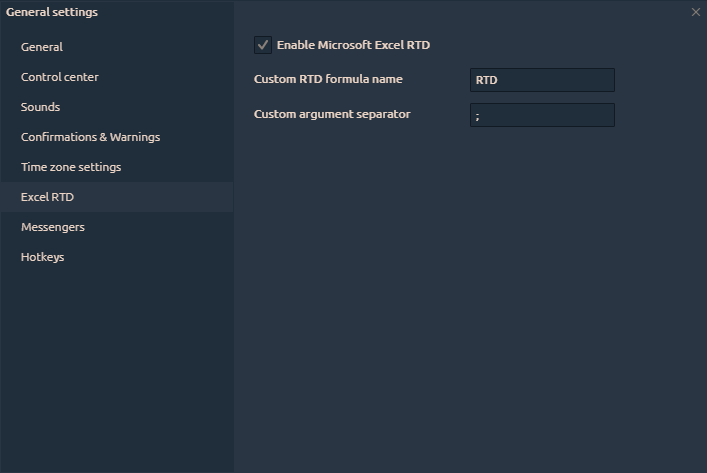Click the Enable Microsoft Excel RTD label
Image resolution: width=707 pixels, height=473 pixels.
(353, 45)
